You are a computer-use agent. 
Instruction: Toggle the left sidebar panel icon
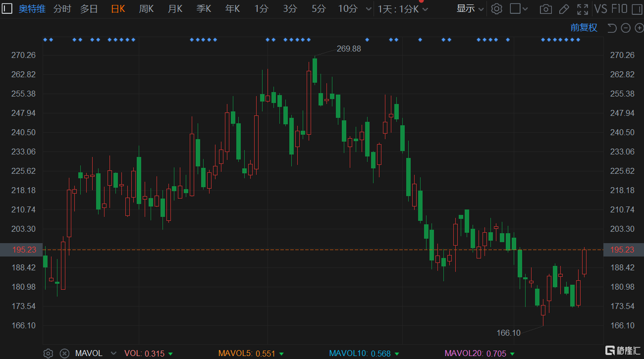tap(7, 8)
